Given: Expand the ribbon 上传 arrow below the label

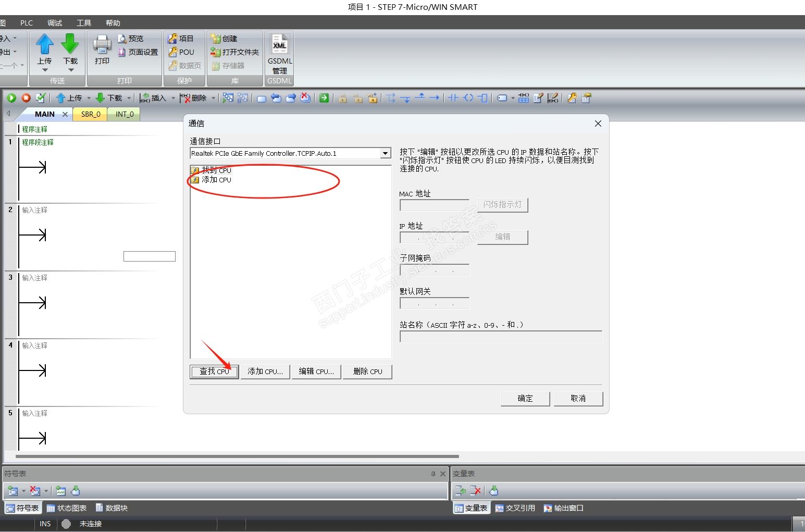Looking at the screenshot, I should coord(45,70).
